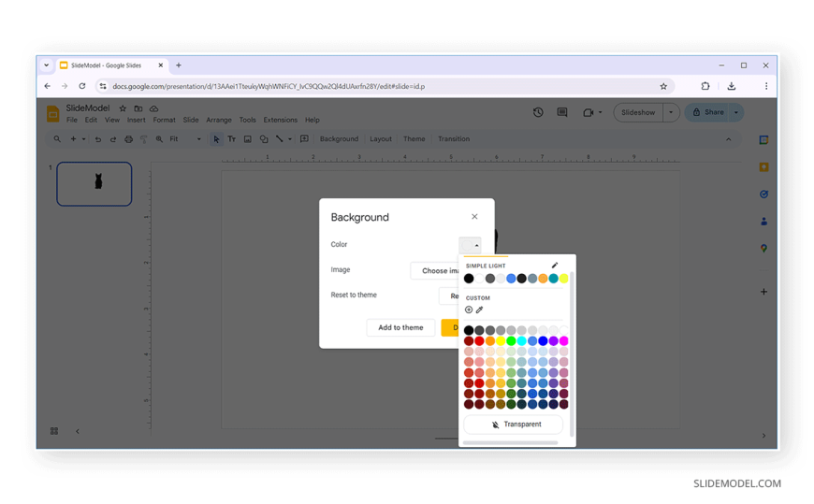Screen dimensions: 814x504
Task: Print the presentation
Action: pyautogui.click(x=128, y=139)
